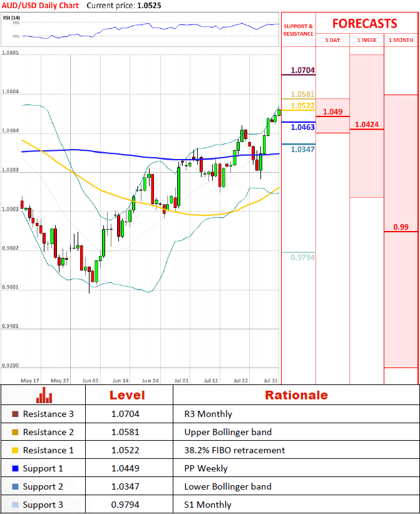Viewport: 420px width, 514px height.
Task: Click the Support 1 row label
Action: 43,469
